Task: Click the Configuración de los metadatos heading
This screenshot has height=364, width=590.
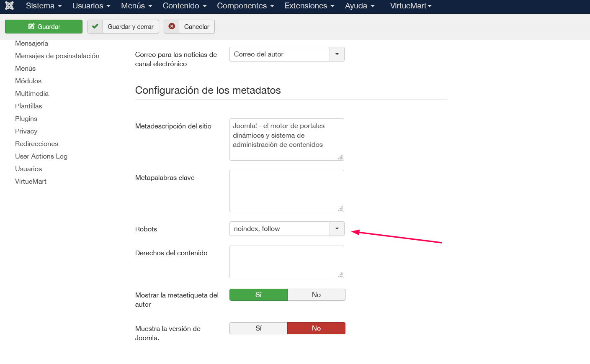Action: point(208,90)
